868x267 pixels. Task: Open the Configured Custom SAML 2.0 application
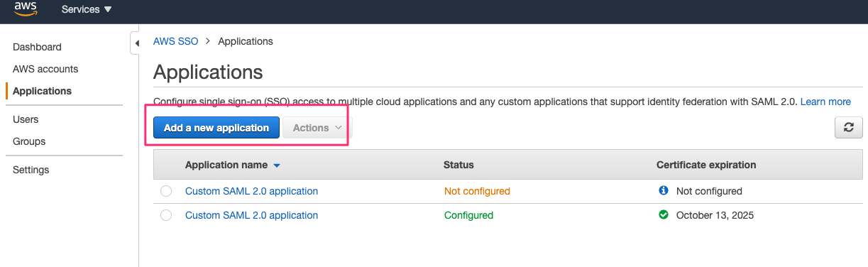251,215
